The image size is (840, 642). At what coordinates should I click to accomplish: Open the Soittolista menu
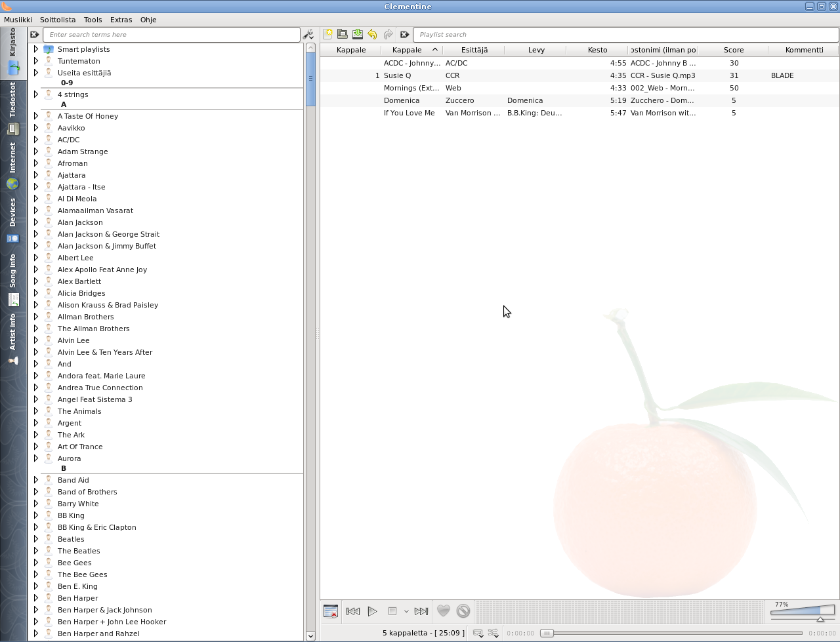58,20
